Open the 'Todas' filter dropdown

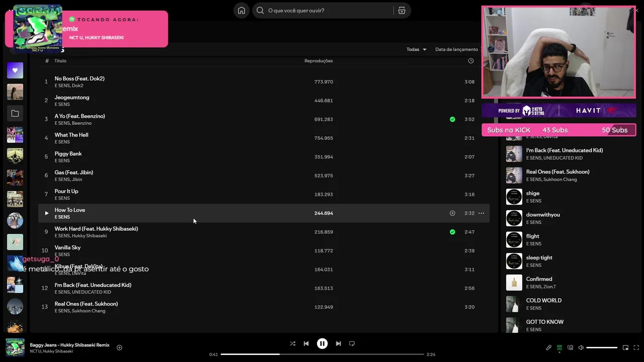pos(416,49)
